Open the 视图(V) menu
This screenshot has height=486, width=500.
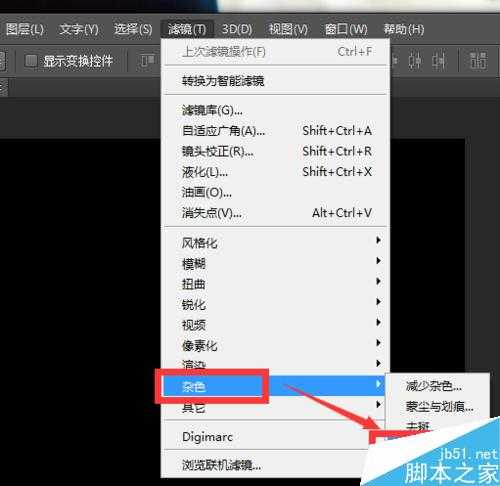click(288, 30)
